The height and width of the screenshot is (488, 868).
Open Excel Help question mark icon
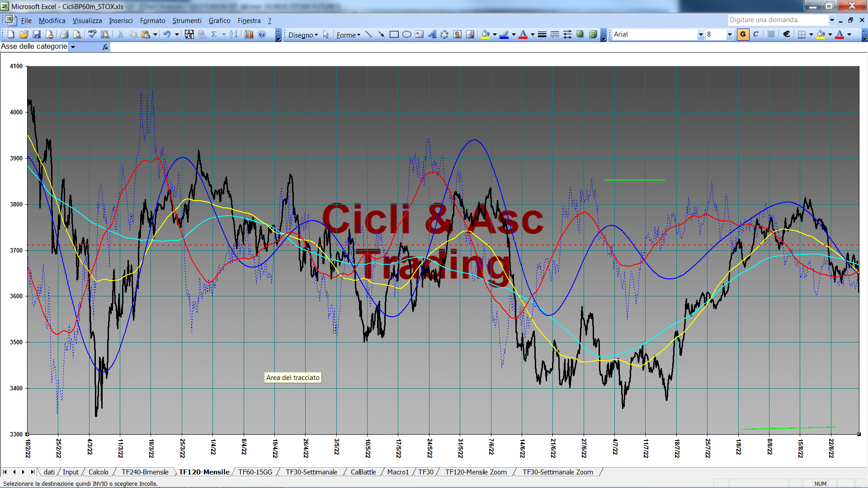point(262,34)
